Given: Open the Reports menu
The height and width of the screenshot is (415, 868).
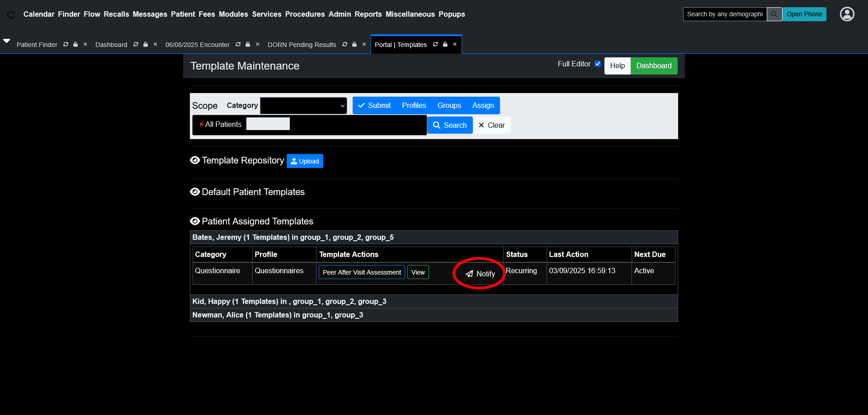Looking at the screenshot, I should pyautogui.click(x=368, y=14).
